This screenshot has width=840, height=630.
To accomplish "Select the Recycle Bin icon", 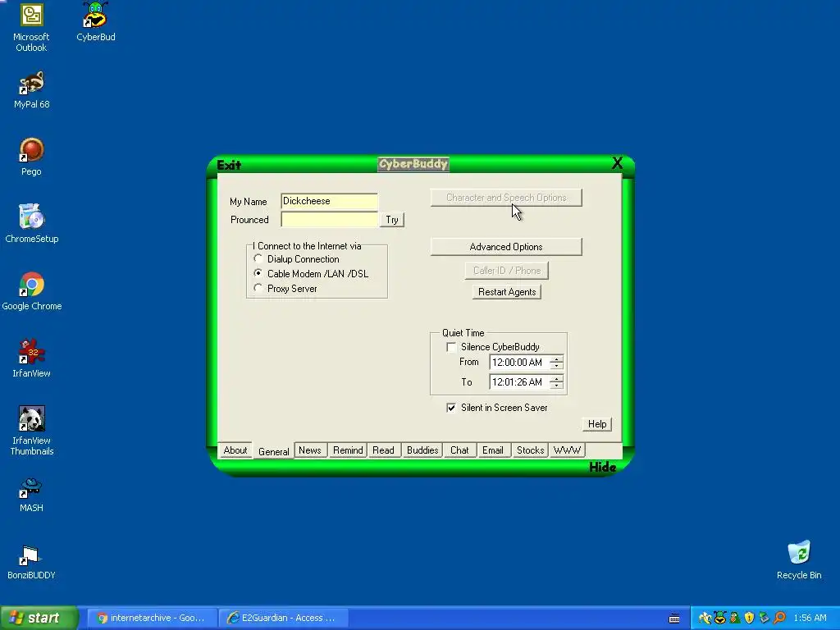I will click(x=799, y=560).
